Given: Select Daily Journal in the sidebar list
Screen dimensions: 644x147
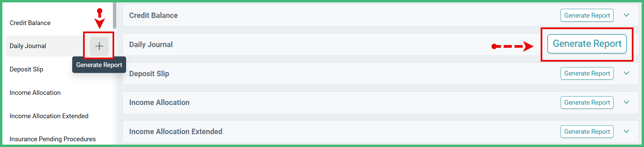Looking at the screenshot, I should tap(28, 46).
